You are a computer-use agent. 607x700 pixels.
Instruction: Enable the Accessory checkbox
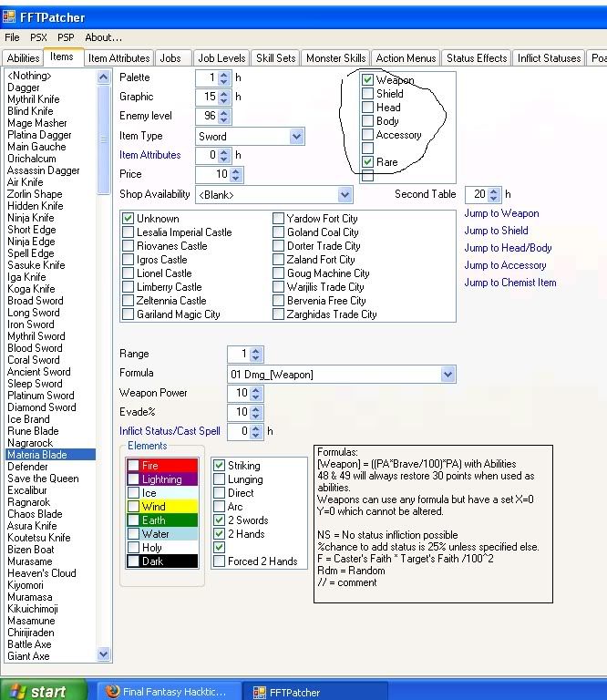point(367,134)
